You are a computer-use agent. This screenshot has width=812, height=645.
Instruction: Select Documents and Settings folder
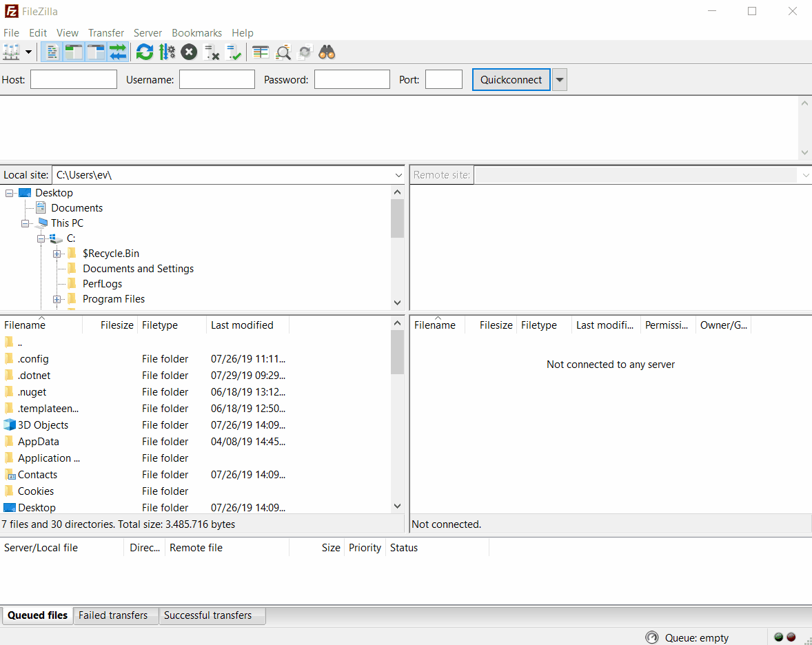(139, 269)
